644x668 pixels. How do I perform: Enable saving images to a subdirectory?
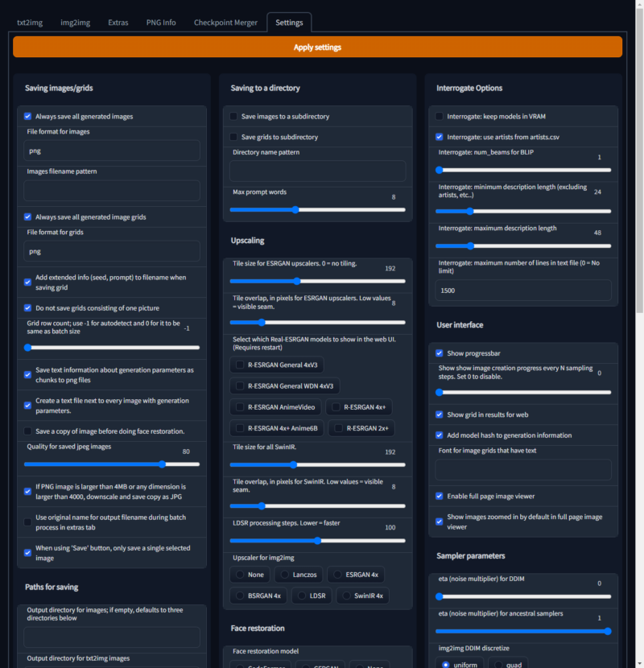click(x=234, y=115)
